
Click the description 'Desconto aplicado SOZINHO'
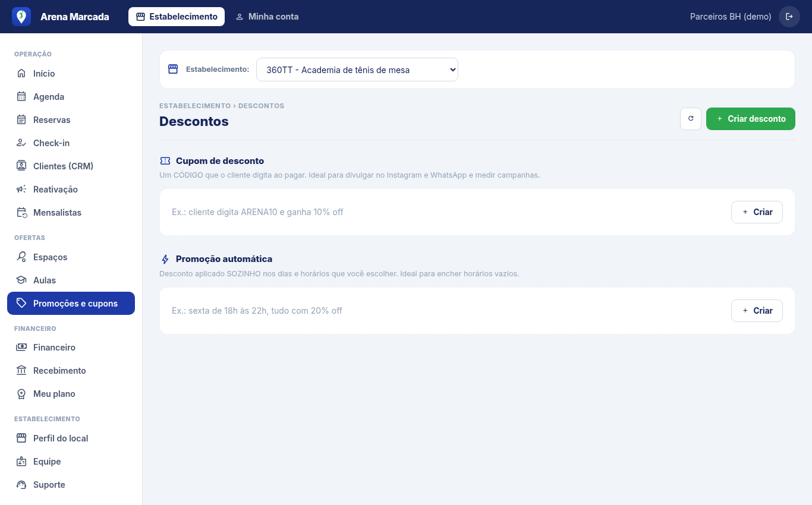click(339, 274)
